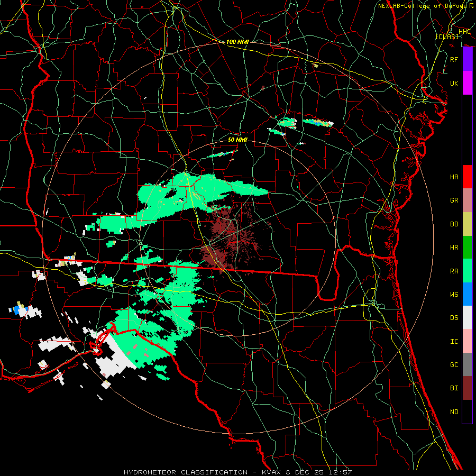
Task: Click the "HHC" product label
Action: (x=464, y=32)
